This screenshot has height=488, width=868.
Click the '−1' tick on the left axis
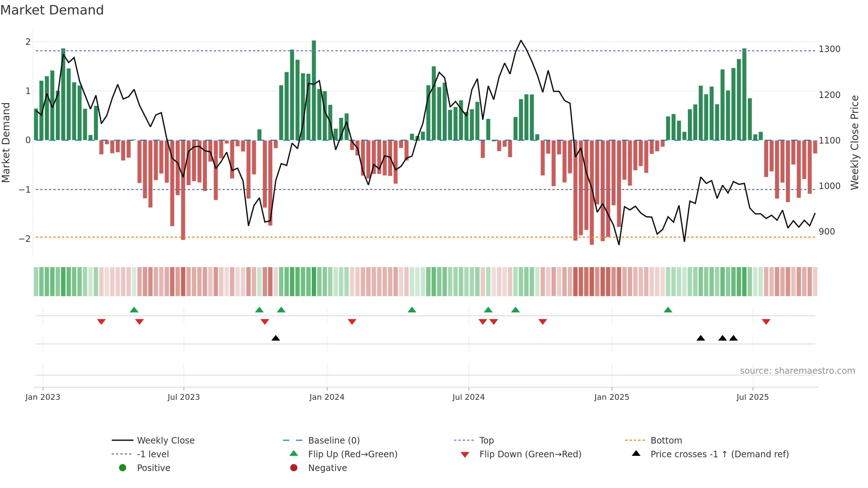[x=25, y=189]
